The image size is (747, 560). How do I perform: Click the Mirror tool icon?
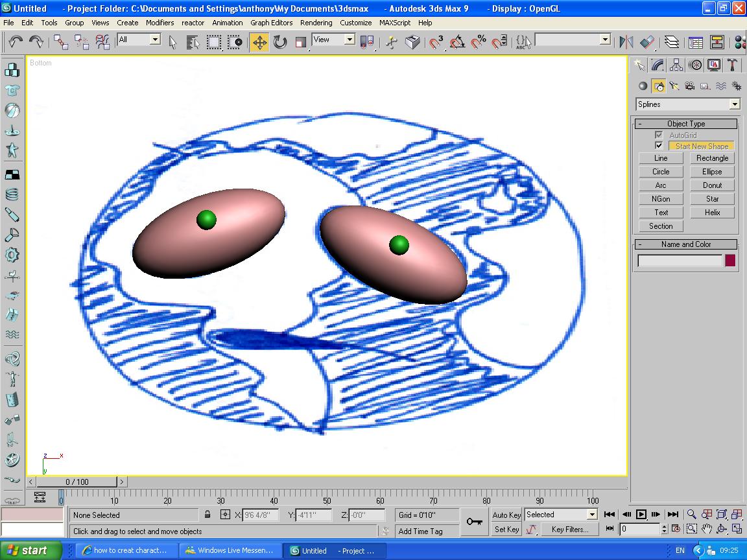(x=626, y=42)
